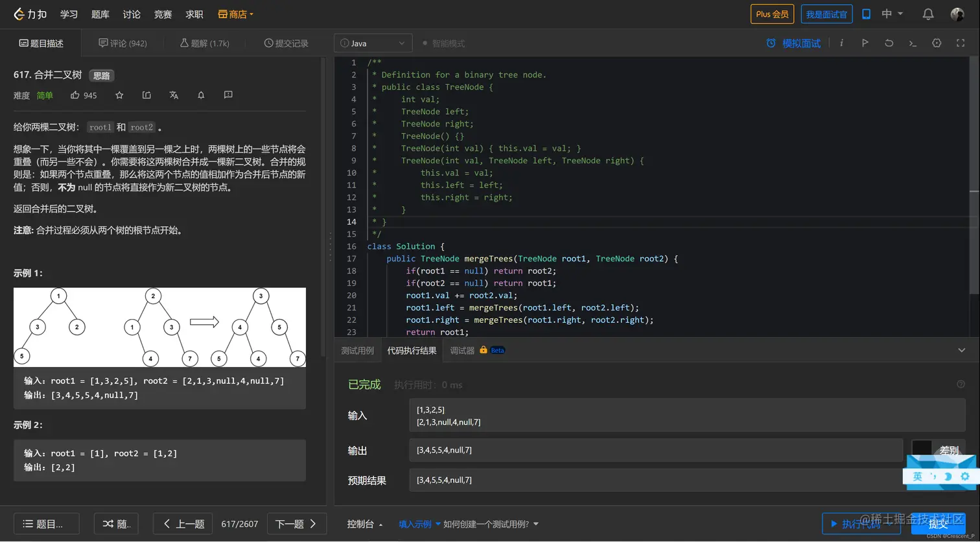Click the thumbs-up like icon with 945
This screenshot has width=980, height=542.
pos(75,95)
